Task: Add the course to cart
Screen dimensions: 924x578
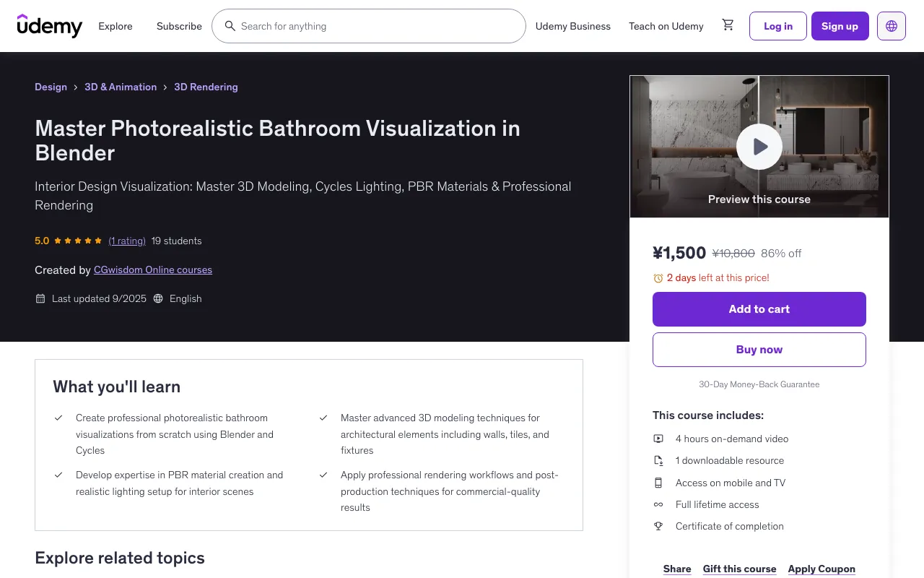Action: (759, 309)
